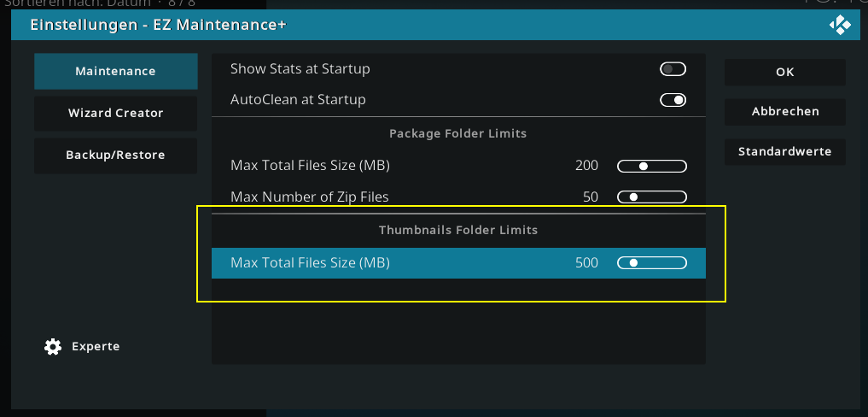Toggle Show Stats at Startup switch
Screen dimensions: 868x417
(x=673, y=69)
